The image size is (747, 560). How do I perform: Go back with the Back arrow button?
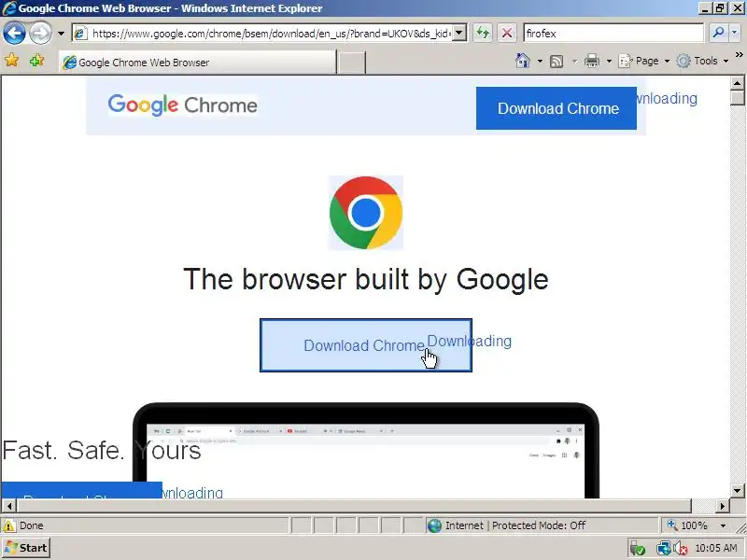point(14,34)
